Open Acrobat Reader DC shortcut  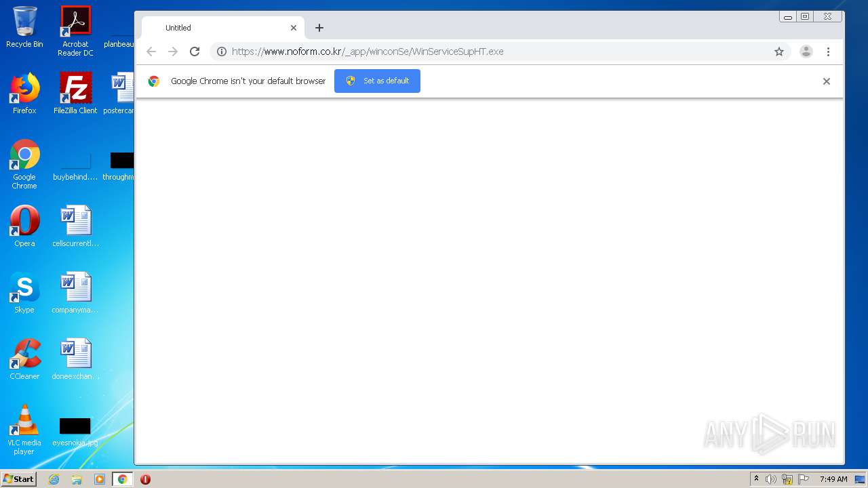75,31
